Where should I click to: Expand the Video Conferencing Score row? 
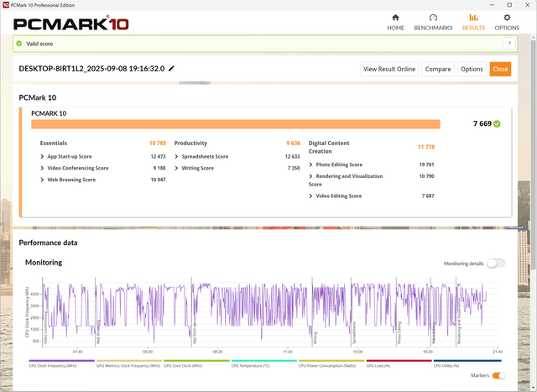coord(42,168)
